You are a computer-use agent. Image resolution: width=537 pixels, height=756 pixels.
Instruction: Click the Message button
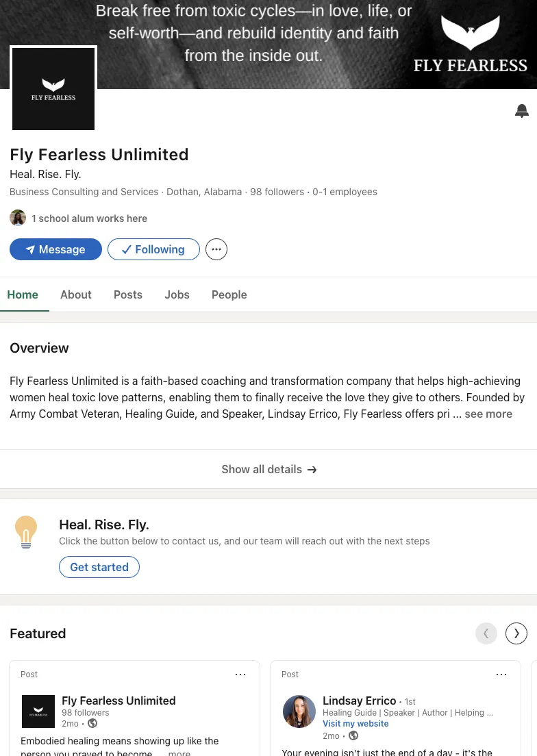coord(55,250)
